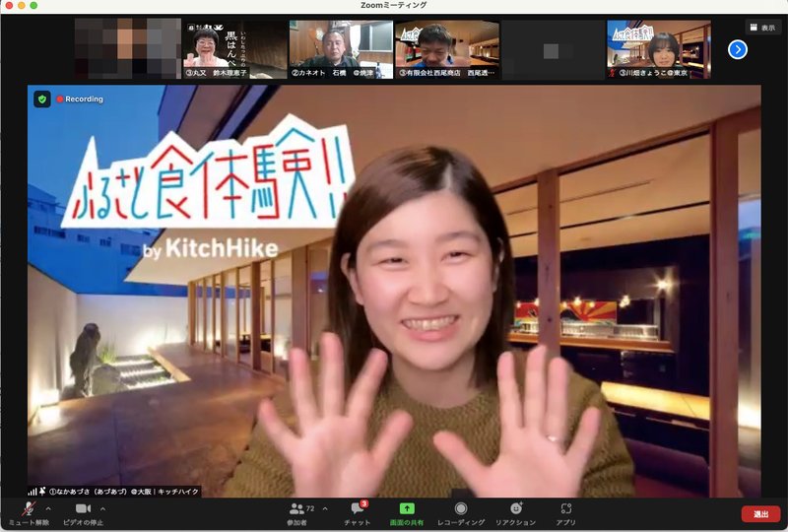Open the chat with 3 unread messages
Viewport: 788px width, 532px height.
coord(358,513)
